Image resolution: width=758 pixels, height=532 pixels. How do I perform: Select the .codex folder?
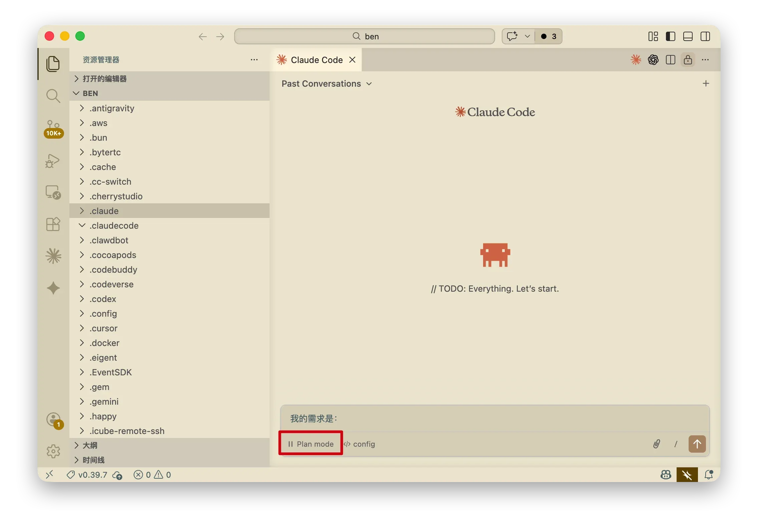pyautogui.click(x=169, y=299)
